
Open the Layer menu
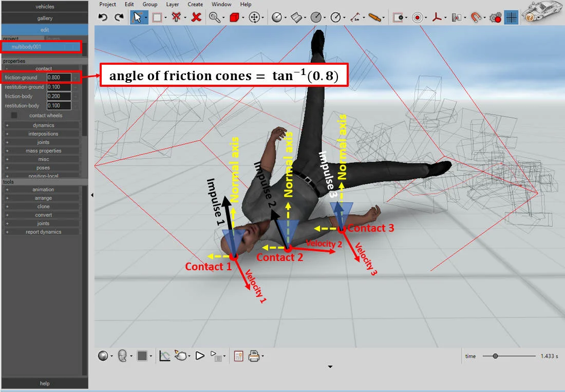pyautogui.click(x=172, y=4)
